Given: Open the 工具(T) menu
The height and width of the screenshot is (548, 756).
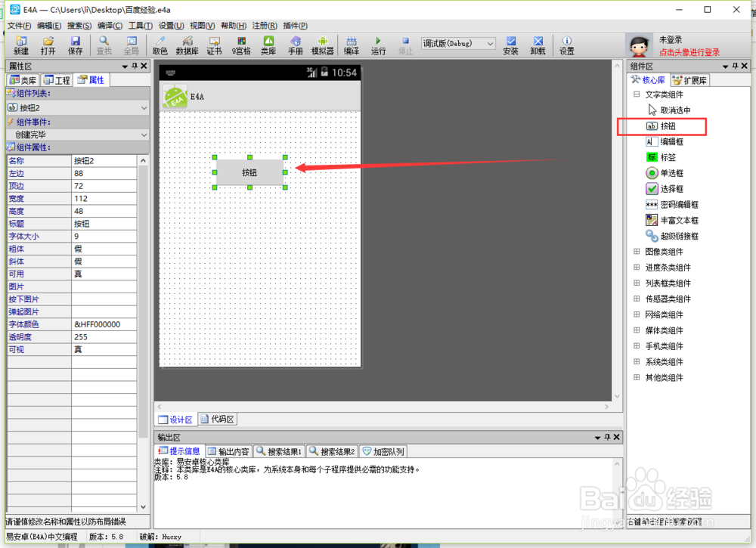Looking at the screenshot, I should pyautogui.click(x=141, y=26).
